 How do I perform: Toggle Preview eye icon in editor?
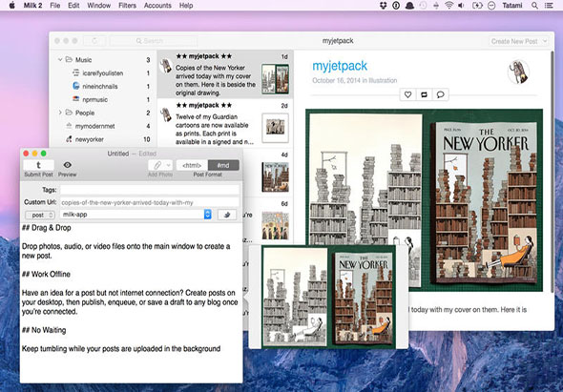(67, 165)
